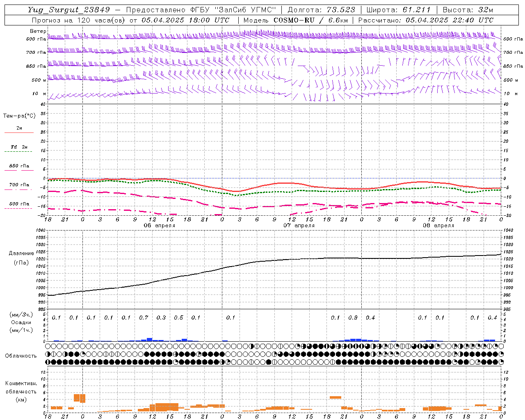Image resolution: width=525 pixels, height=420 pixels.
Task: Click the station title Yug_Surgut_23849
Action: [69, 10]
